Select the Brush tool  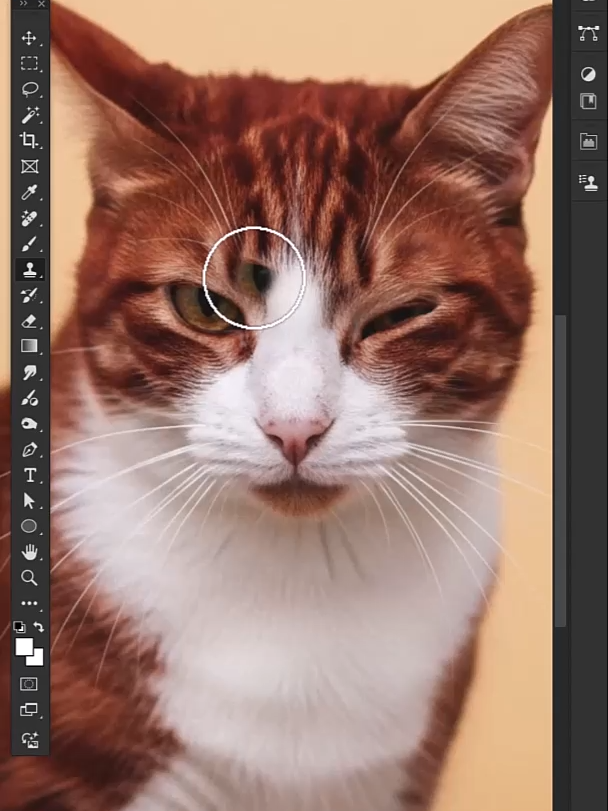pos(29,244)
